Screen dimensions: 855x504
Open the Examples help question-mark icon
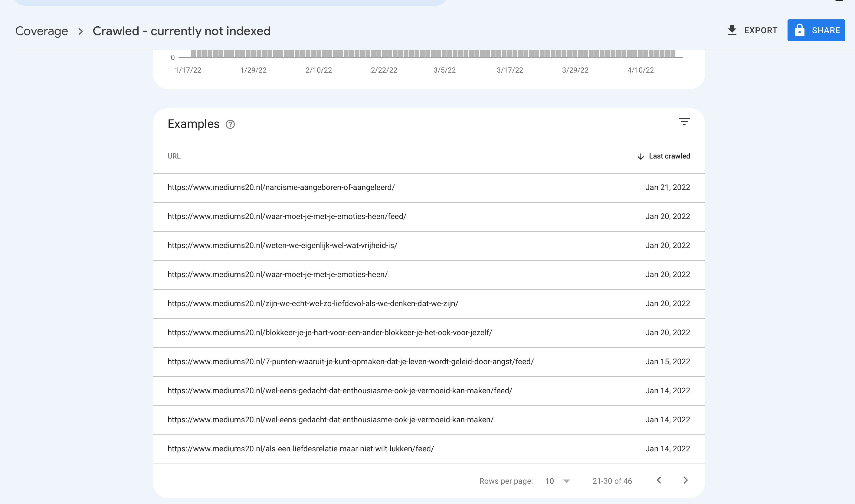pyautogui.click(x=230, y=125)
